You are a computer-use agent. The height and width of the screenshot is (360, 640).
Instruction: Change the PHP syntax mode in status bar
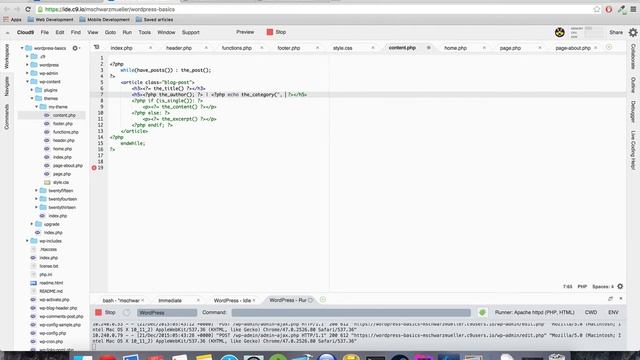[582, 287]
